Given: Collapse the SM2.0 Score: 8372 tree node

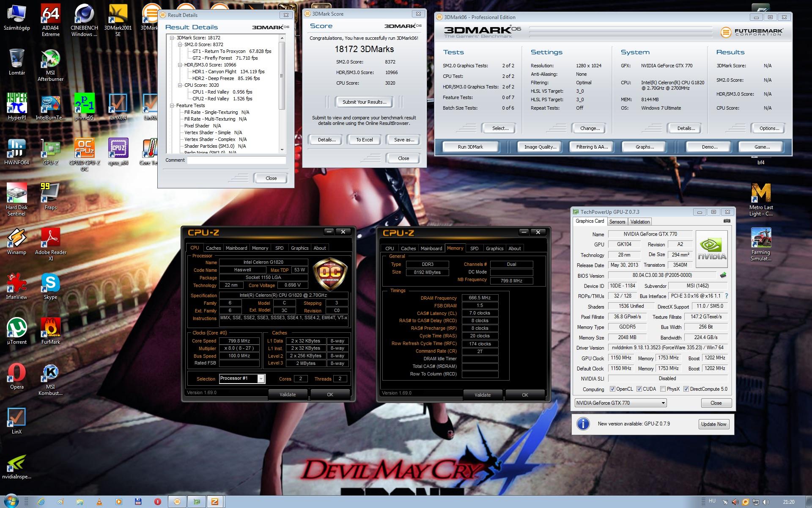Looking at the screenshot, I should pos(180,44).
